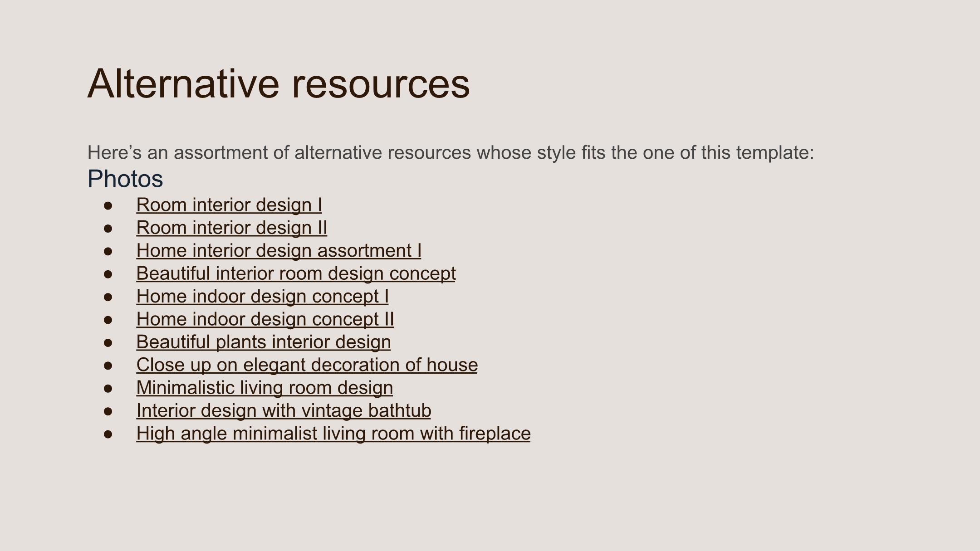Visit Beautiful plants interior design link
Image resolution: width=980 pixels, height=551 pixels.
[264, 342]
